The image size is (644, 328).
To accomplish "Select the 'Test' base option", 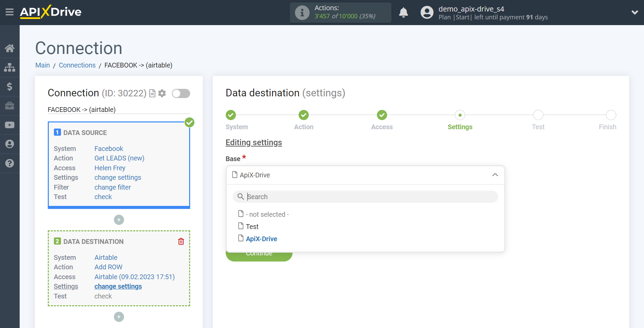I will 252,227.
